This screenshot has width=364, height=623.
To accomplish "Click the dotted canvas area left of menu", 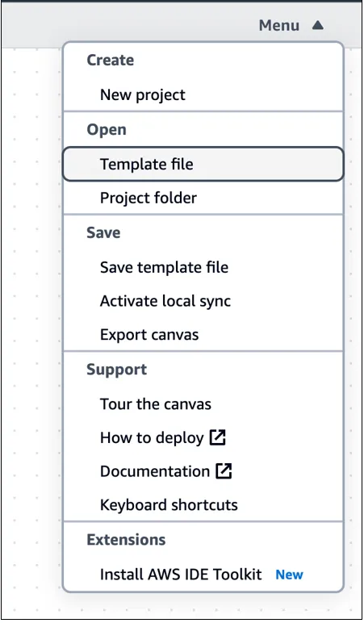I will (x=31, y=318).
